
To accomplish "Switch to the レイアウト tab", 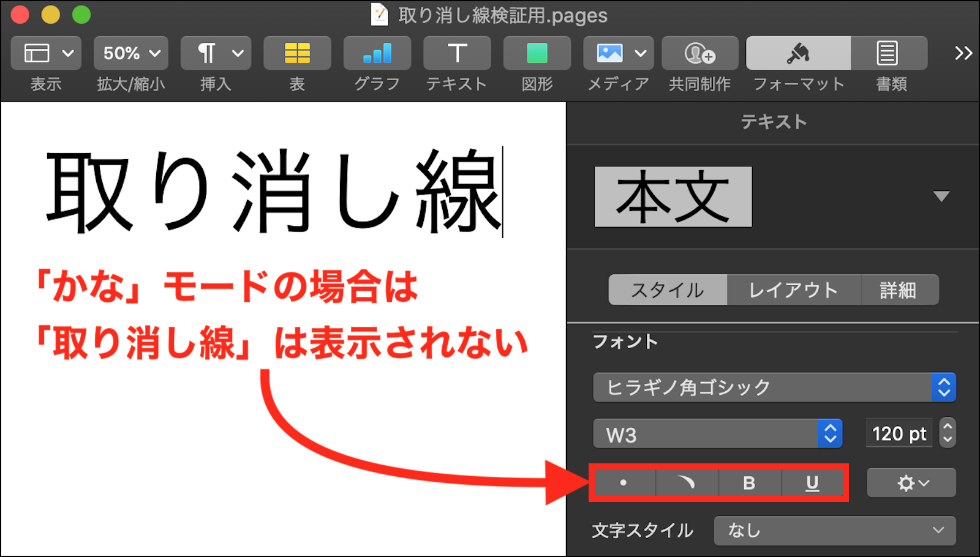I will [794, 290].
